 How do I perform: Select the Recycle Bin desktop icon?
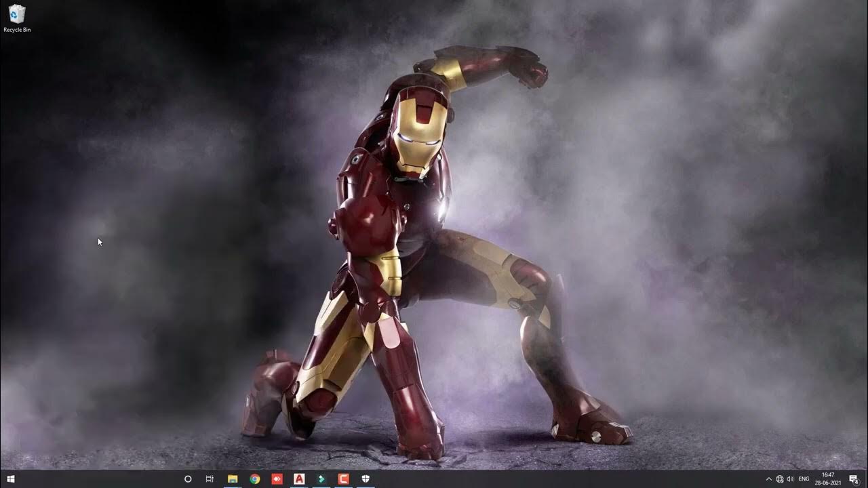pos(16,18)
